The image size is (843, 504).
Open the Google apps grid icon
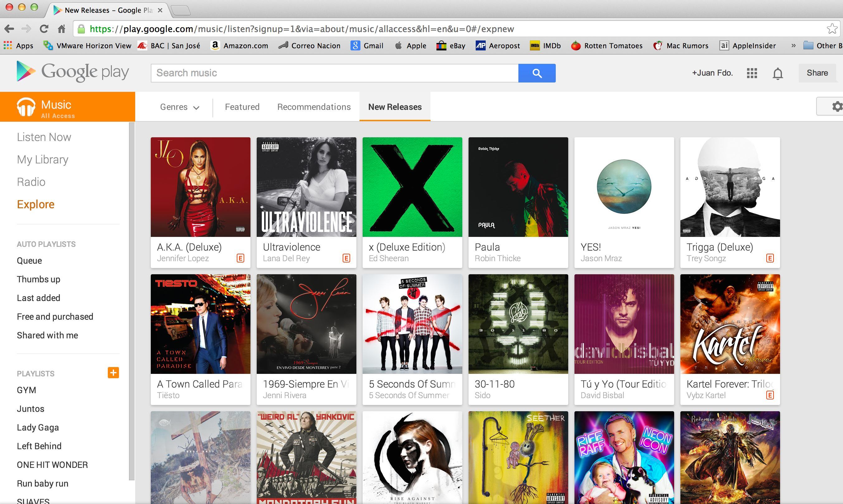[x=752, y=73]
